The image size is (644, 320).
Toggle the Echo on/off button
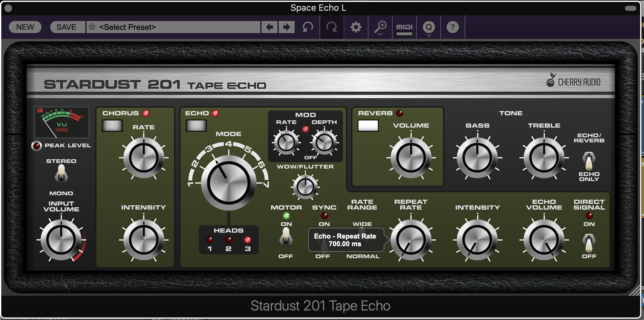[196, 125]
